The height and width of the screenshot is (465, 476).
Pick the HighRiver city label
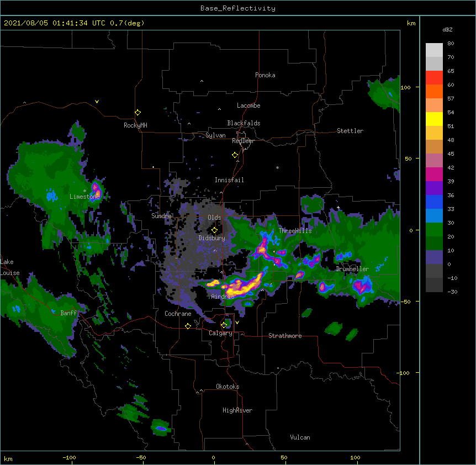[x=237, y=410]
